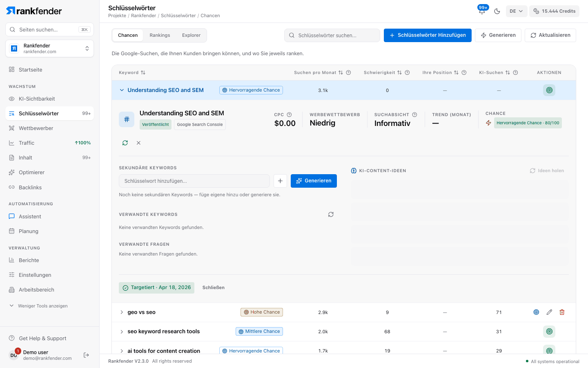Delete the geo vs seo keyword
Screen dimensions: 588x368
click(562, 312)
